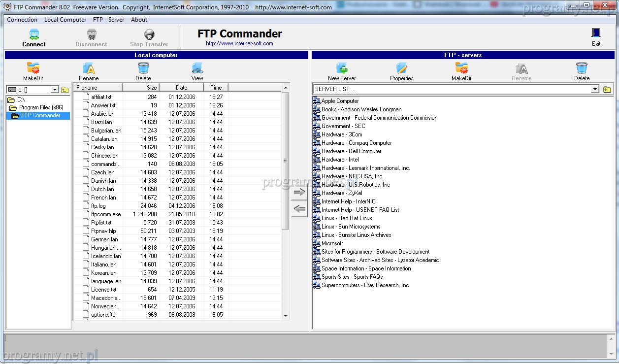Open the FTP - Server menu
The width and height of the screenshot is (619, 364).
pyautogui.click(x=108, y=20)
